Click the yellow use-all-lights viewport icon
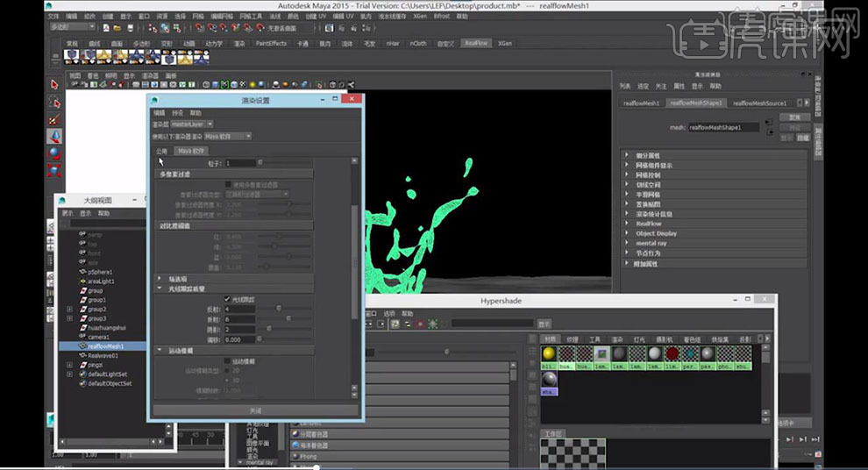This screenshot has width=868, height=470. (253, 85)
